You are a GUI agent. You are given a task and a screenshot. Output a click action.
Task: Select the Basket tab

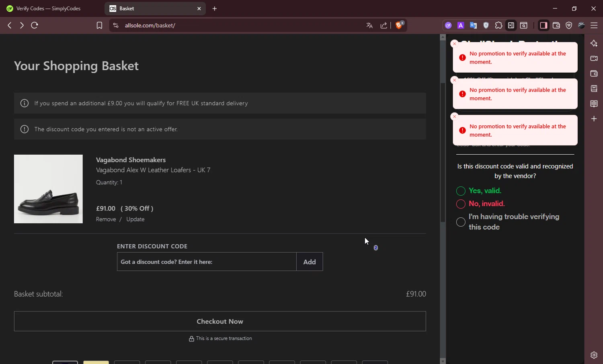coord(155,8)
